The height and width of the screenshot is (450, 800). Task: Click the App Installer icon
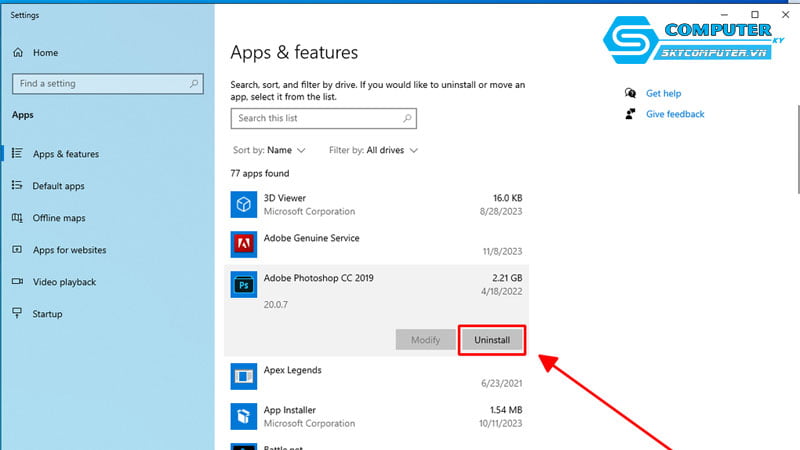pos(243,416)
